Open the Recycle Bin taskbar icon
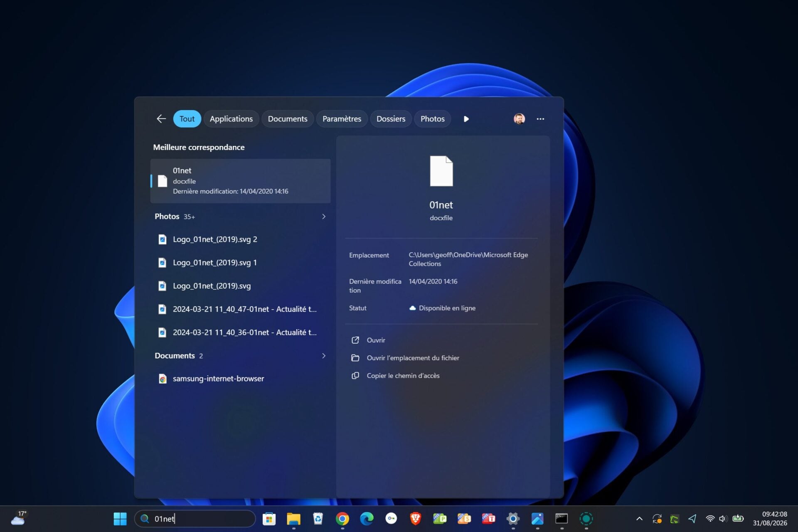This screenshot has height=532, width=798. click(x=318, y=519)
